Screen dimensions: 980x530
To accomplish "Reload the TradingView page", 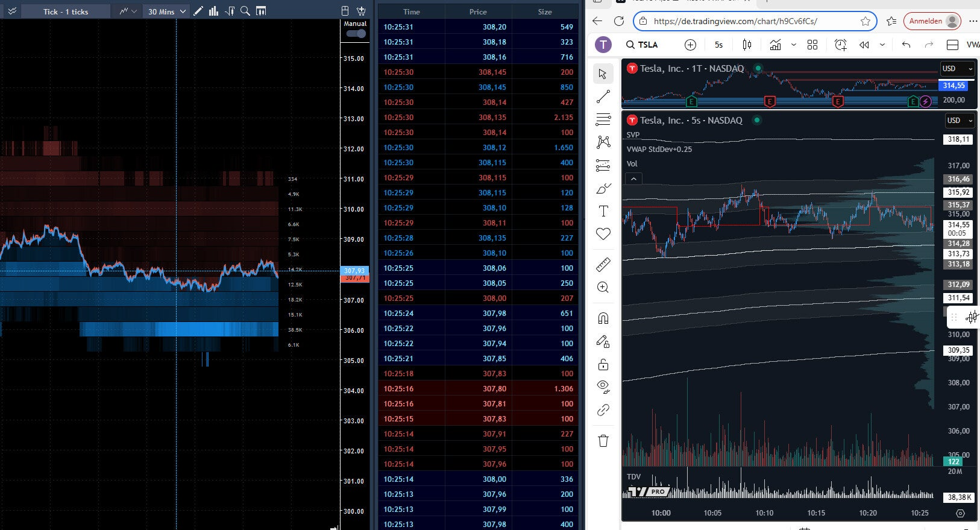I will [619, 21].
